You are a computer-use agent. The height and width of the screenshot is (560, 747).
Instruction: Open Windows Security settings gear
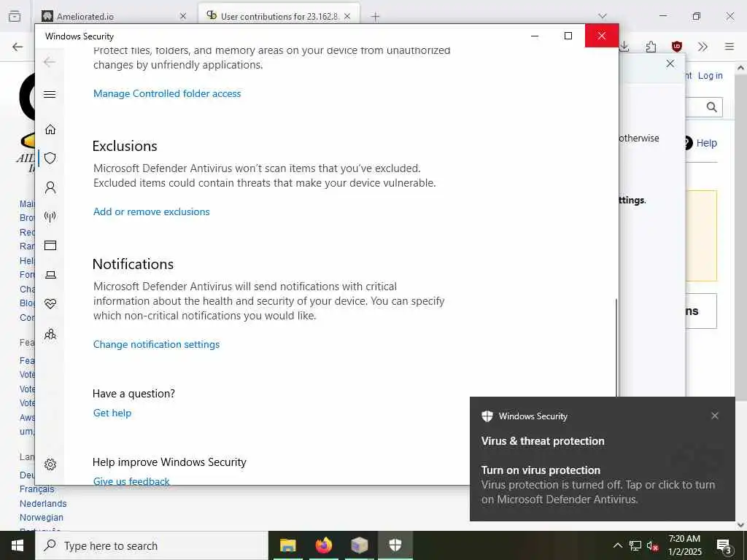point(50,464)
